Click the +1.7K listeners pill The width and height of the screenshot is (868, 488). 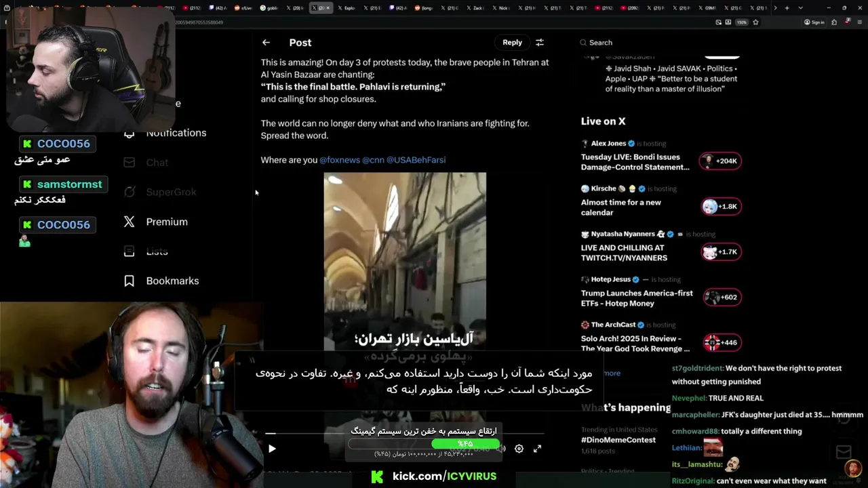pyautogui.click(x=720, y=251)
